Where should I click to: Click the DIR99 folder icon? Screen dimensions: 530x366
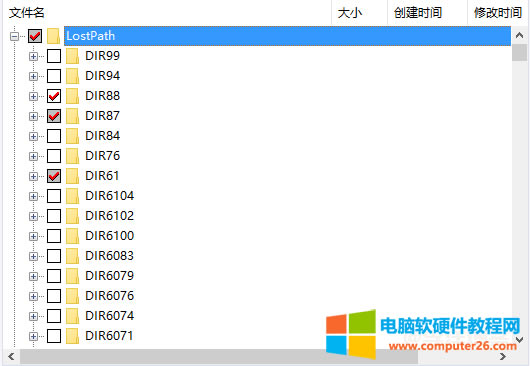(x=72, y=56)
